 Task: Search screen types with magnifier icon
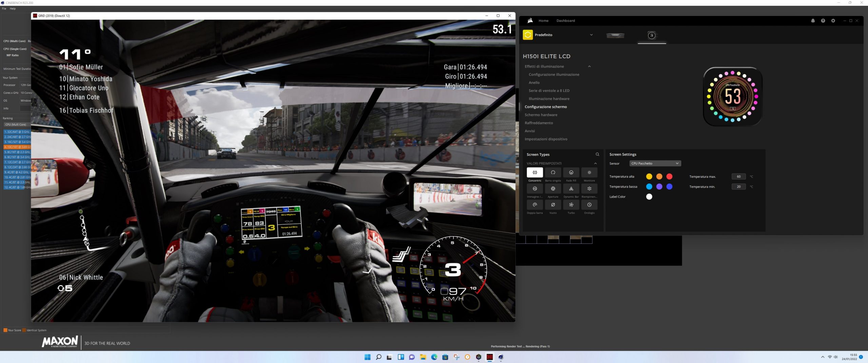[597, 154]
